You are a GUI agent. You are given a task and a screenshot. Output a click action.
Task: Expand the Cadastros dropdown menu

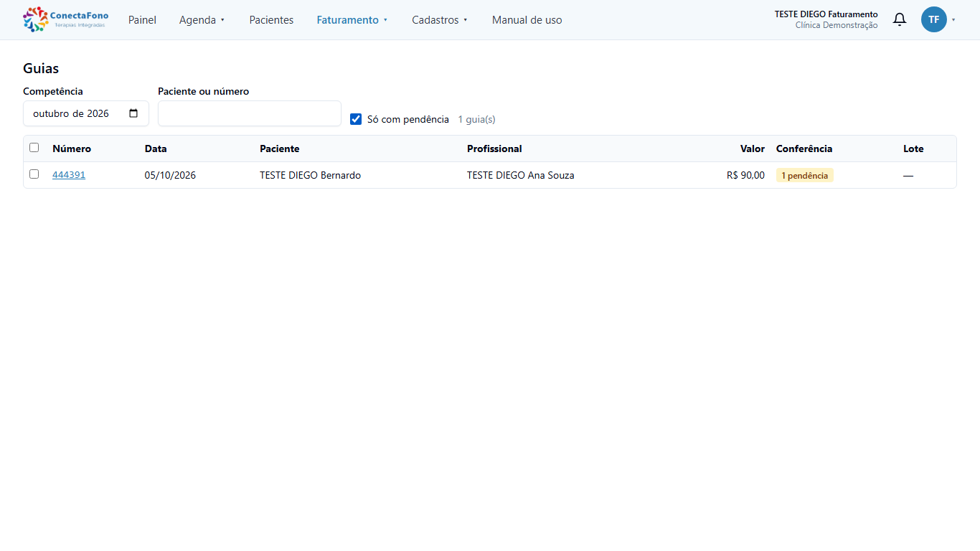[x=440, y=20]
